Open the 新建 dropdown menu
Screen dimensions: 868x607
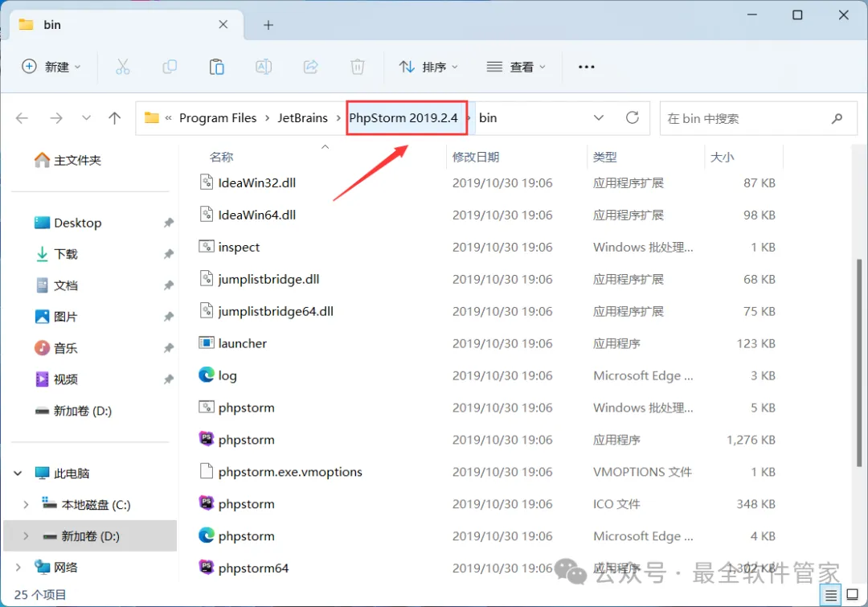tap(51, 67)
